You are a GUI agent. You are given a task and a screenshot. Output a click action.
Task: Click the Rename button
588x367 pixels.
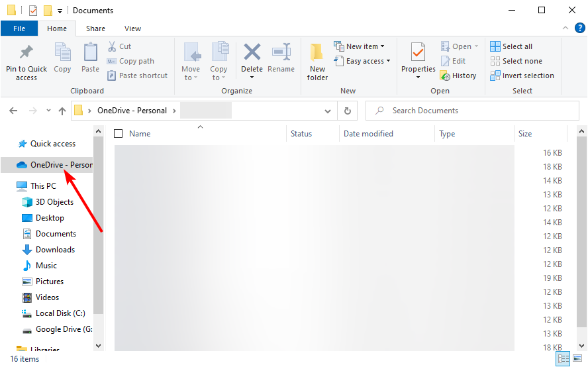coord(281,58)
